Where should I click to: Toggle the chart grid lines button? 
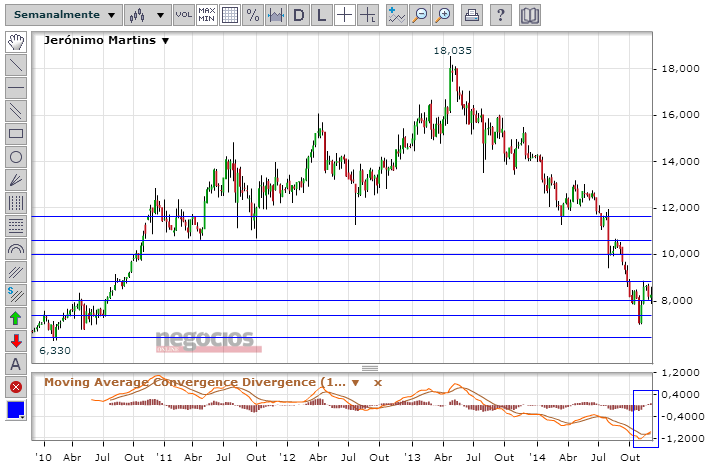pyautogui.click(x=230, y=15)
